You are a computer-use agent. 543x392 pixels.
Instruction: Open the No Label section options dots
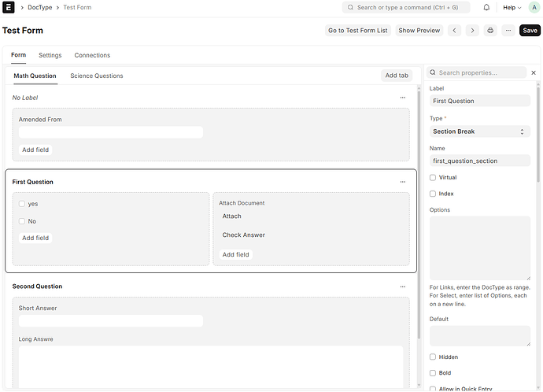click(x=402, y=98)
